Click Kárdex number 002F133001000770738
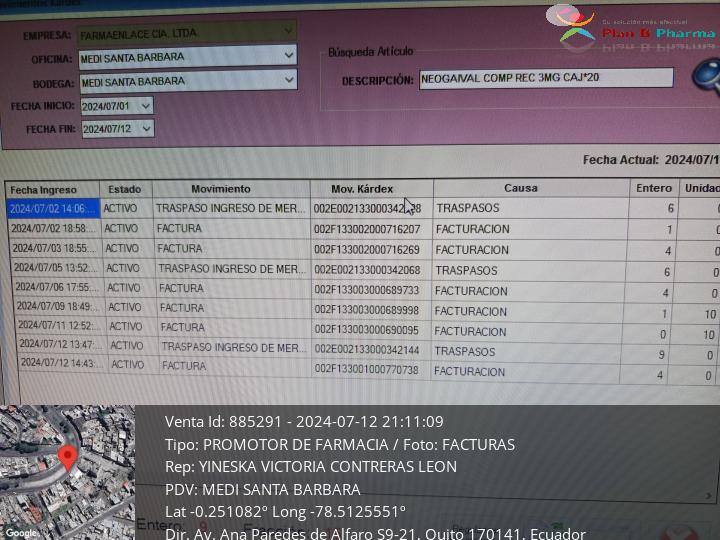The height and width of the screenshot is (540, 720). tap(366, 370)
